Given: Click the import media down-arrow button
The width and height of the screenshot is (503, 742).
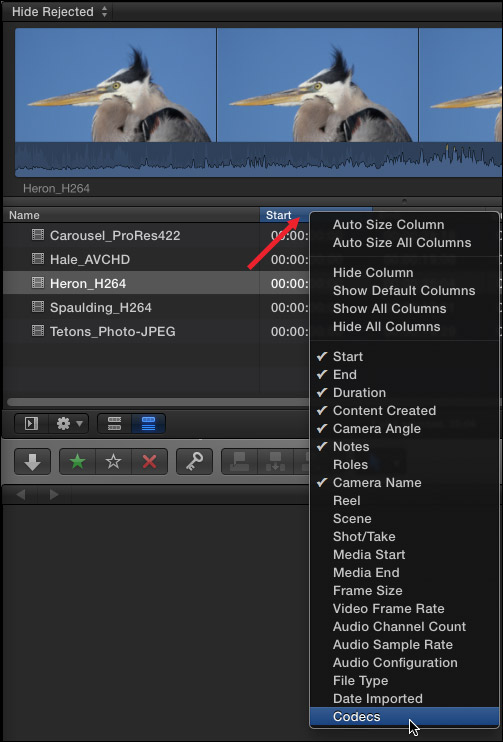Looking at the screenshot, I should pyautogui.click(x=32, y=461).
